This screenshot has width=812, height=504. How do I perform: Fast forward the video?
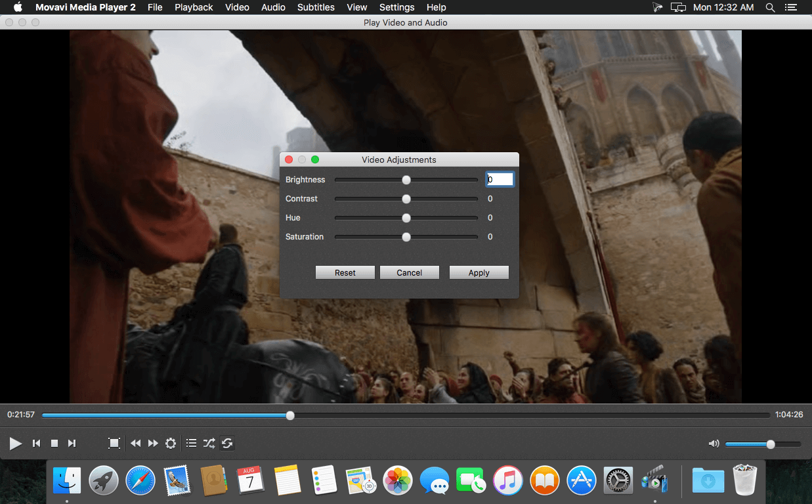click(153, 444)
